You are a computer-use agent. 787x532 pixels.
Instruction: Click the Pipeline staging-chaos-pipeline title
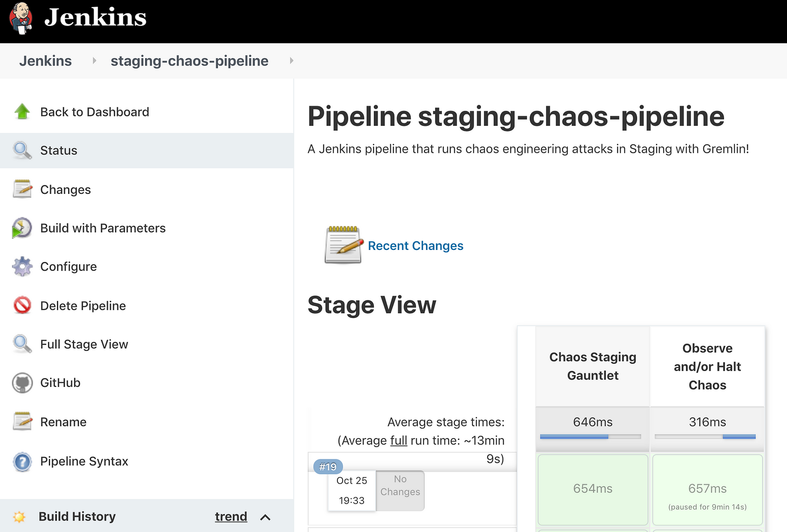(516, 116)
